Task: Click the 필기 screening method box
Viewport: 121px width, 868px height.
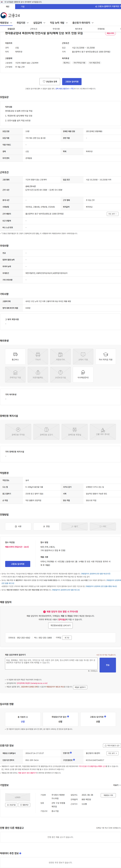Action: (x=75, y=526)
